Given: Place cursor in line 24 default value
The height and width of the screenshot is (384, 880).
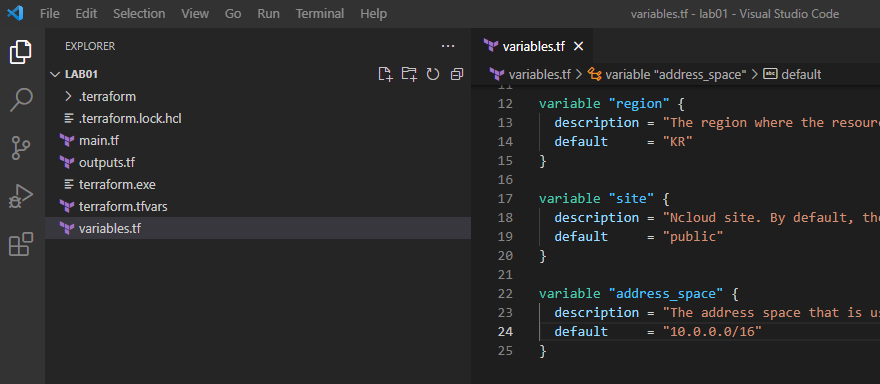Looking at the screenshot, I should [712, 331].
